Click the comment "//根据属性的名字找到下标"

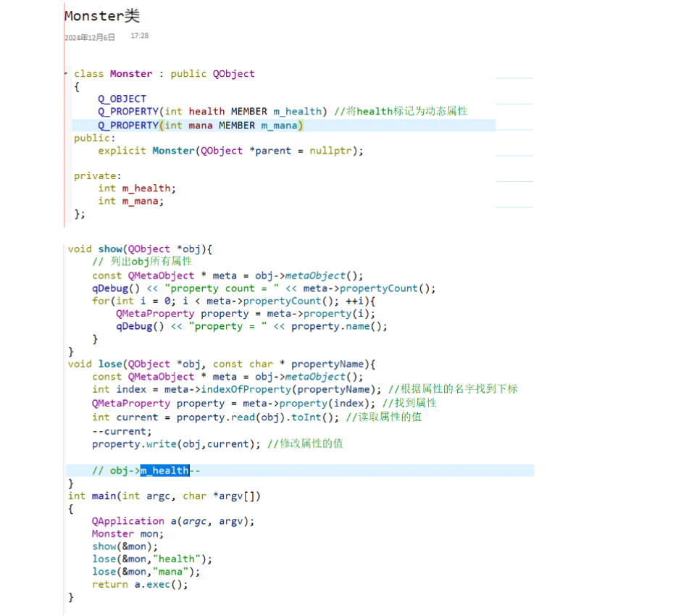click(x=453, y=388)
